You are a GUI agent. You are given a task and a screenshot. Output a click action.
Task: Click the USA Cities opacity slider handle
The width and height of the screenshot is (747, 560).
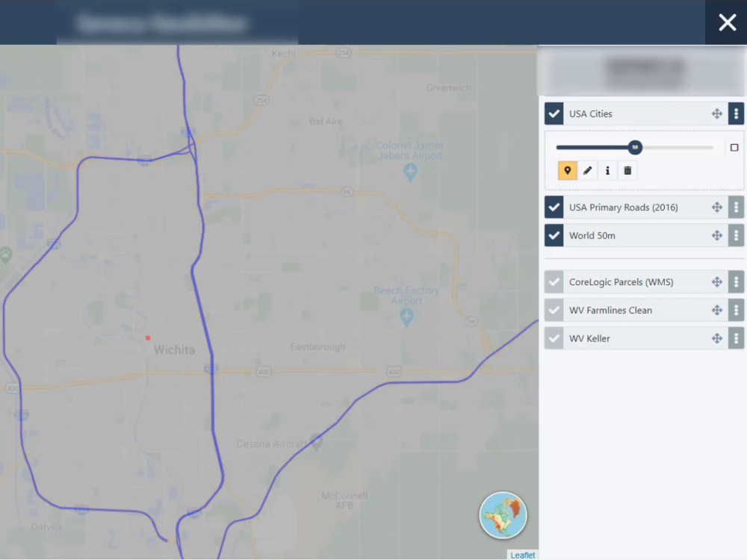(x=634, y=147)
